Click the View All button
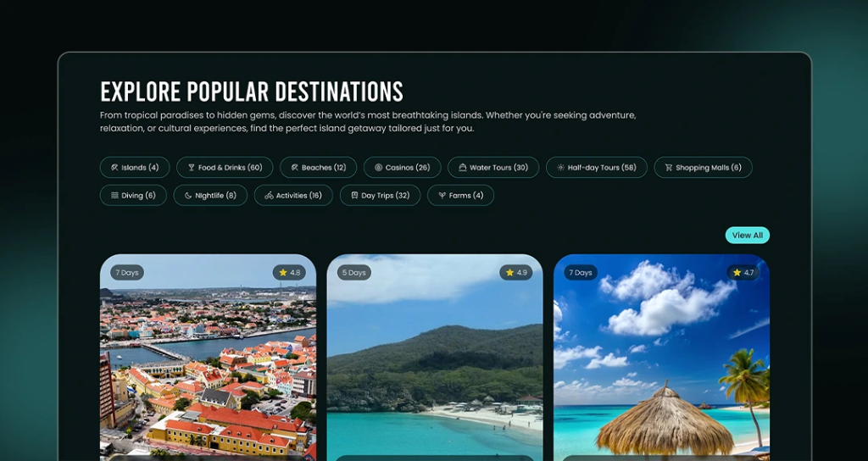This screenshot has width=868, height=461. [748, 236]
